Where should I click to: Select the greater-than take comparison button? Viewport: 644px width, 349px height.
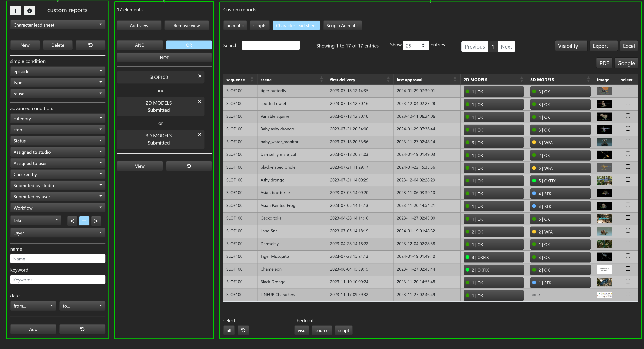point(96,221)
